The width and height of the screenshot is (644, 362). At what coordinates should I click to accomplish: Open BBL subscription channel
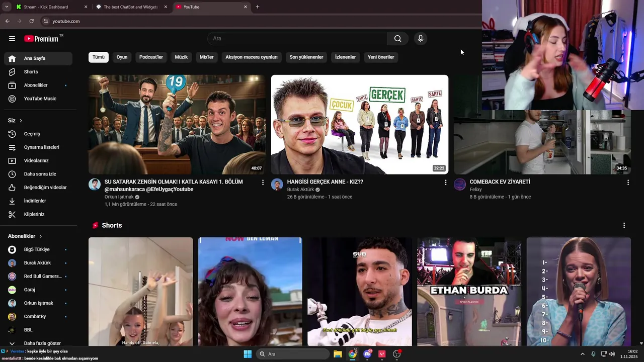click(x=38, y=330)
